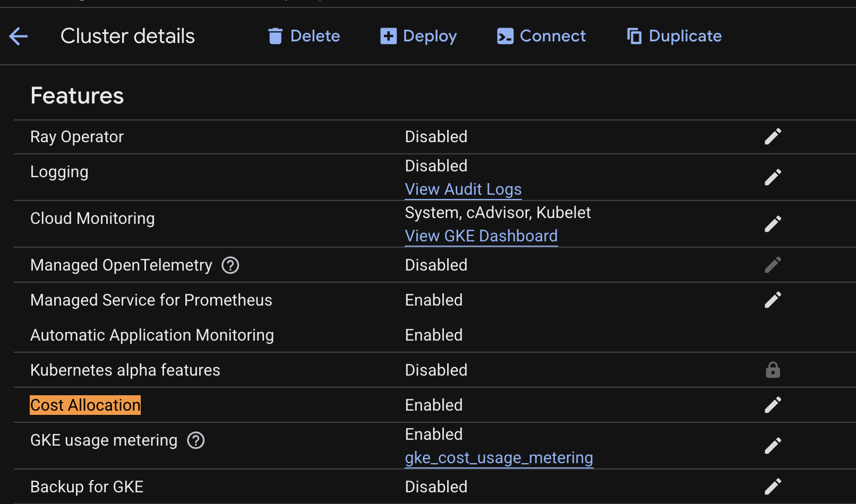Open the View GKE Dashboard link
This screenshot has width=856, height=504.
point(481,236)
